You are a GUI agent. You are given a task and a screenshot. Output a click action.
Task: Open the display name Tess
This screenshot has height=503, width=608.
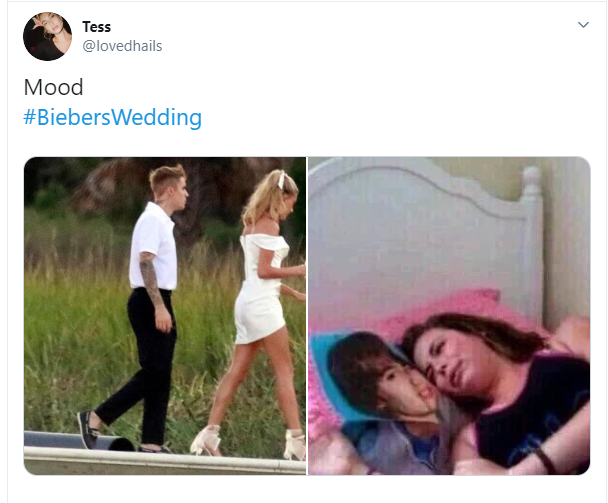(97, 27)
